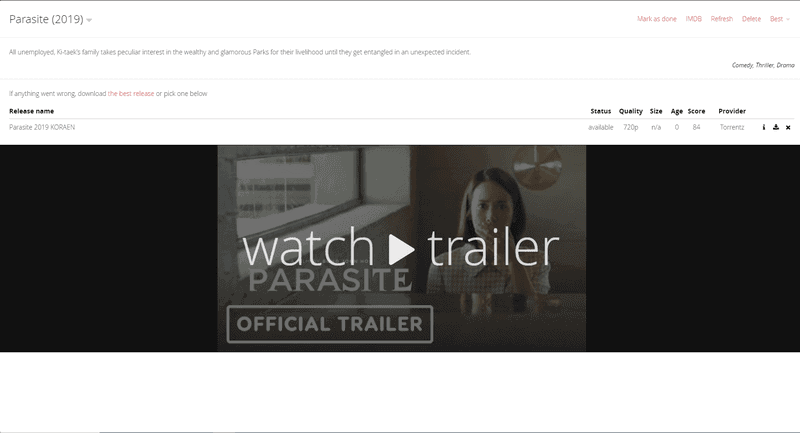Click the Comedy, Thriller, Drama genre text
The image size is (800, 433).
[763, 65]
